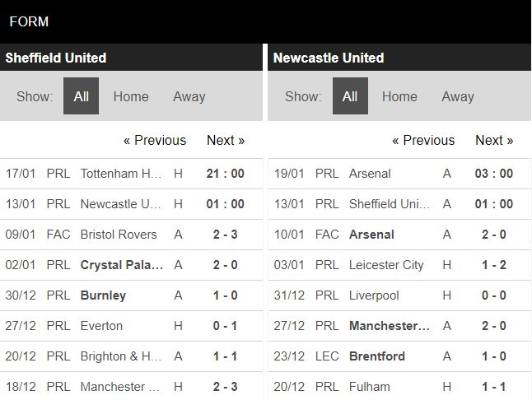Open the Crystal Pala... 2 - 0 result
This screenshot has width=532, height=400.
131,265
